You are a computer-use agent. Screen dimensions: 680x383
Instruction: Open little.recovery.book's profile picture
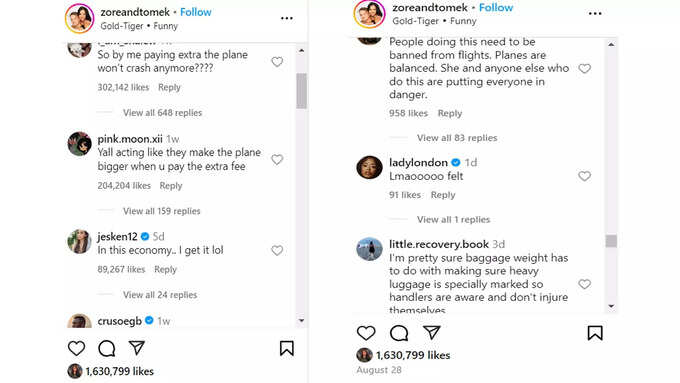(369, 249)
